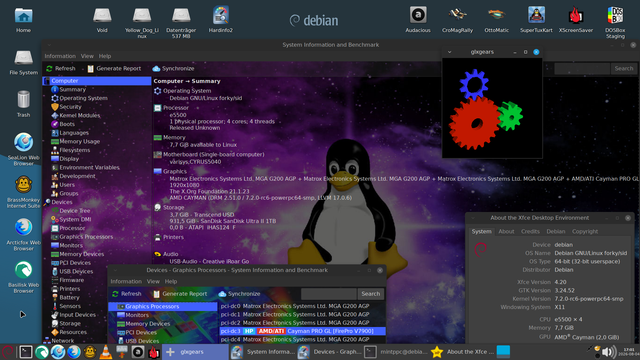Launch SeaLion Web Browser from desktop

(x=23, y=149)
